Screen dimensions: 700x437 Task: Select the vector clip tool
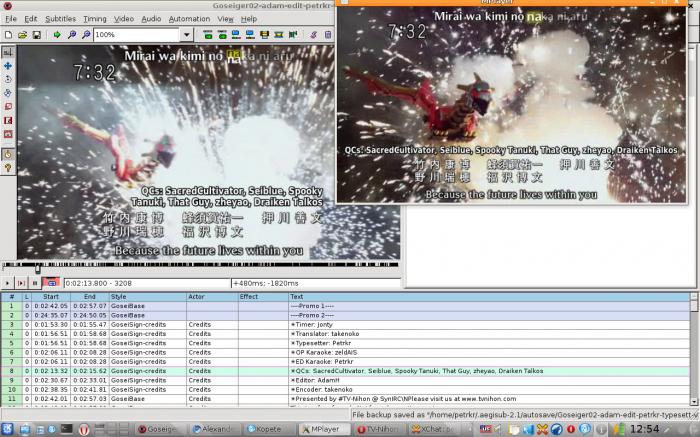tap(8, 134)
